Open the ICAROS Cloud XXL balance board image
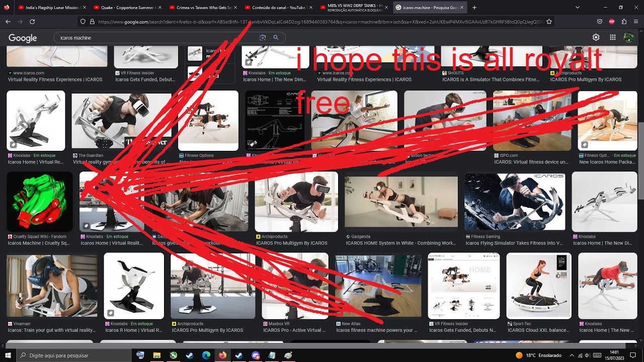Screen dimensions: 644x362 (539, 286)
